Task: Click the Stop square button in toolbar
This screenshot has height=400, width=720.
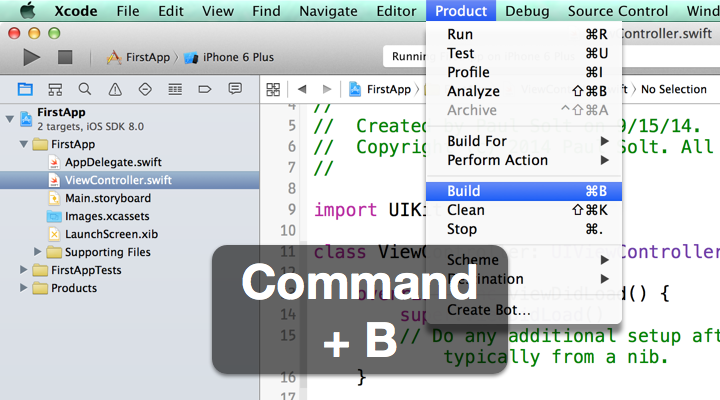Action: 65,57
